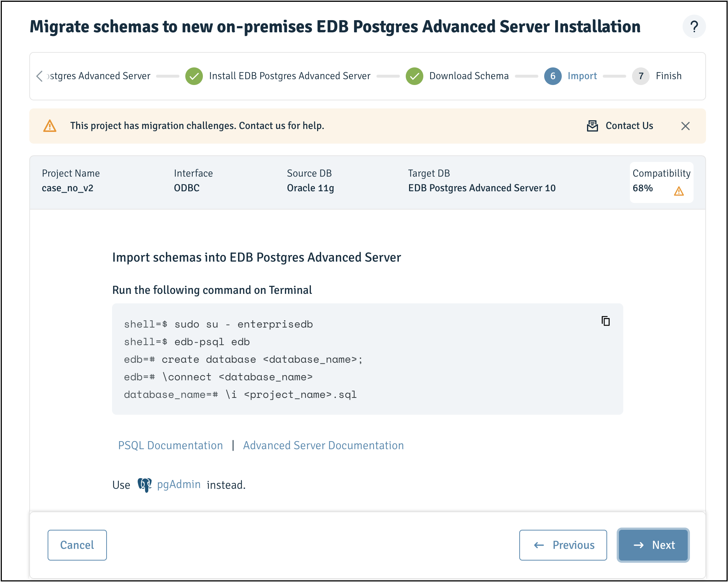Viewport: 728px width, 584px height.
Task: Click the 68% compatibility value
Action: pos(643,188)
